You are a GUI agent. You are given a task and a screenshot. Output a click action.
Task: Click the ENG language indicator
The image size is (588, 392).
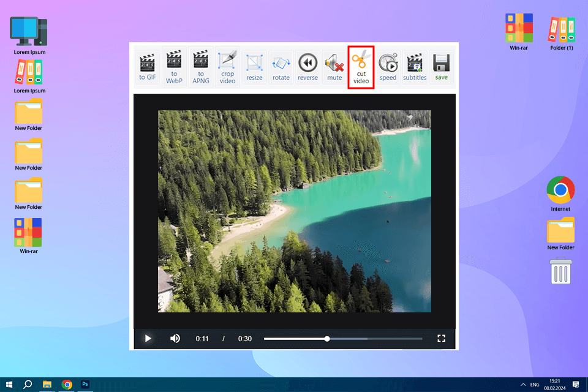[x=535, y=385]
